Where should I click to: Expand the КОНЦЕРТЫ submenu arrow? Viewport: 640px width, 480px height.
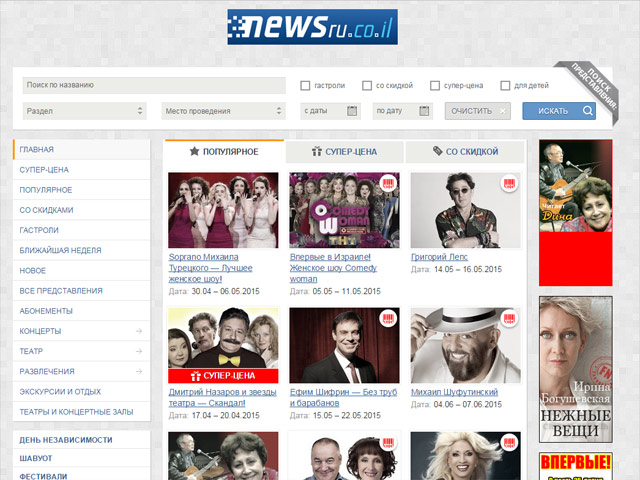tap(139, 331)
